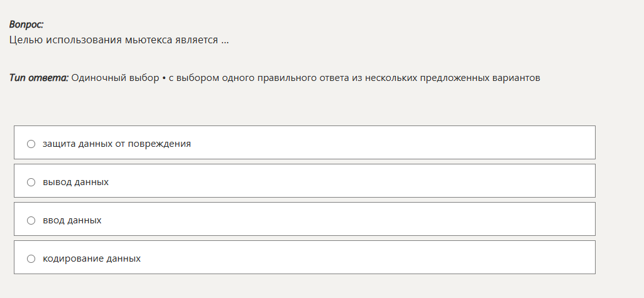Image resolution: width=644 pixels, height=298 pixels.
Task: Select the radio button for "защита данных от повреждения"
Action: [31, 144]
